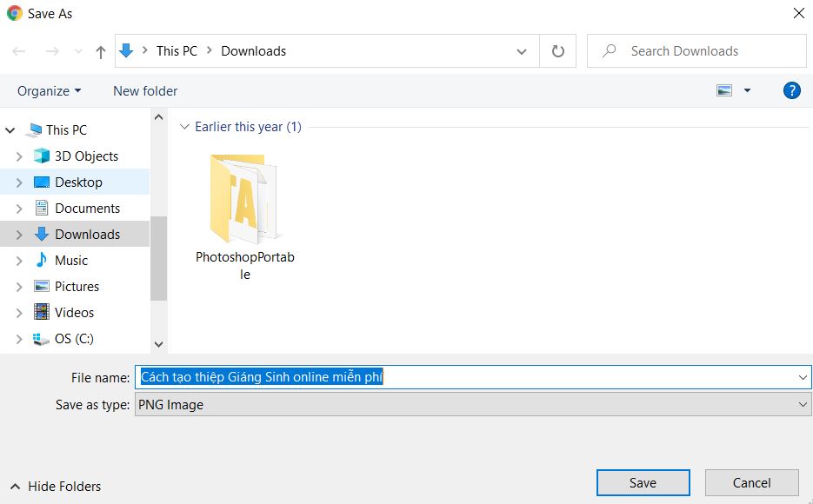Toggle Hide Folders at bottom left
The image size is (813, 504).
56,487
